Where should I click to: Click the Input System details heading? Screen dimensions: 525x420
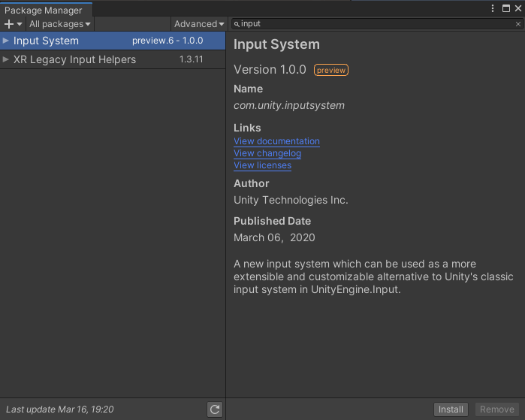(276, 44)
